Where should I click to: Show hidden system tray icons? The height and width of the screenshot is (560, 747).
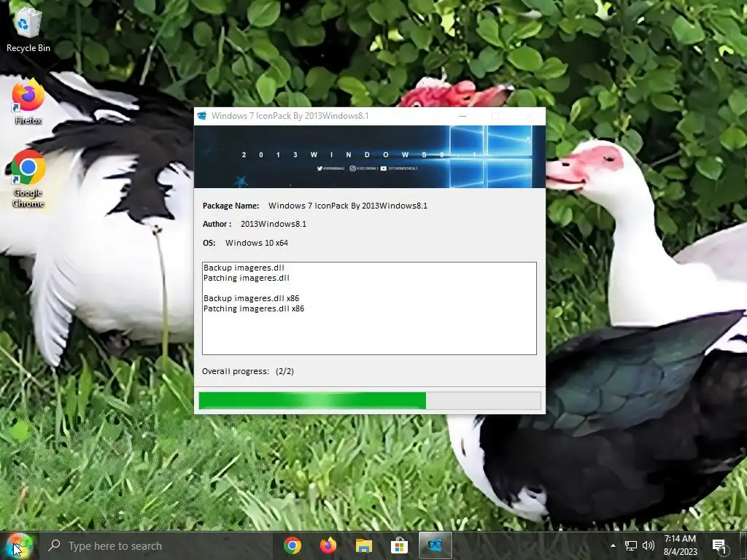[x=613, y=545]
